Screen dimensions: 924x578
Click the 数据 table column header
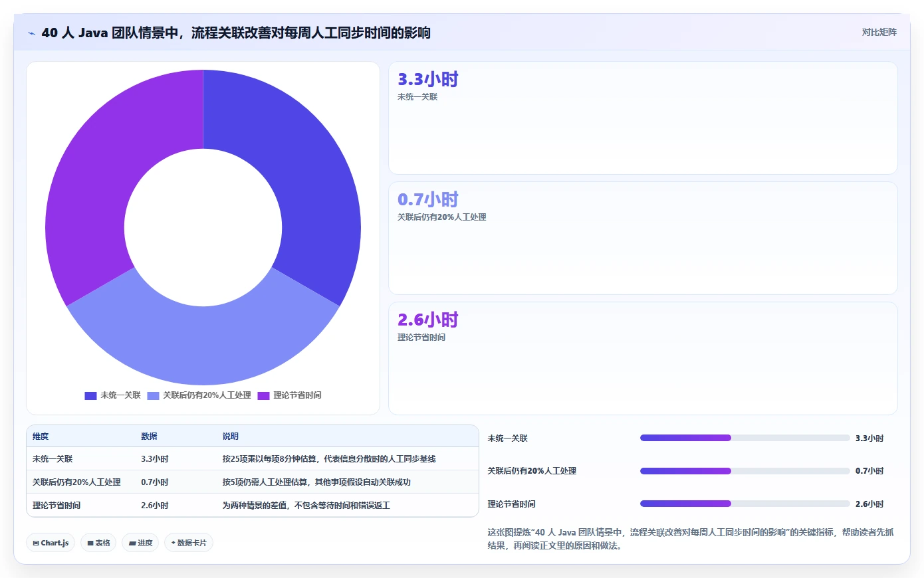click(149, 436)
